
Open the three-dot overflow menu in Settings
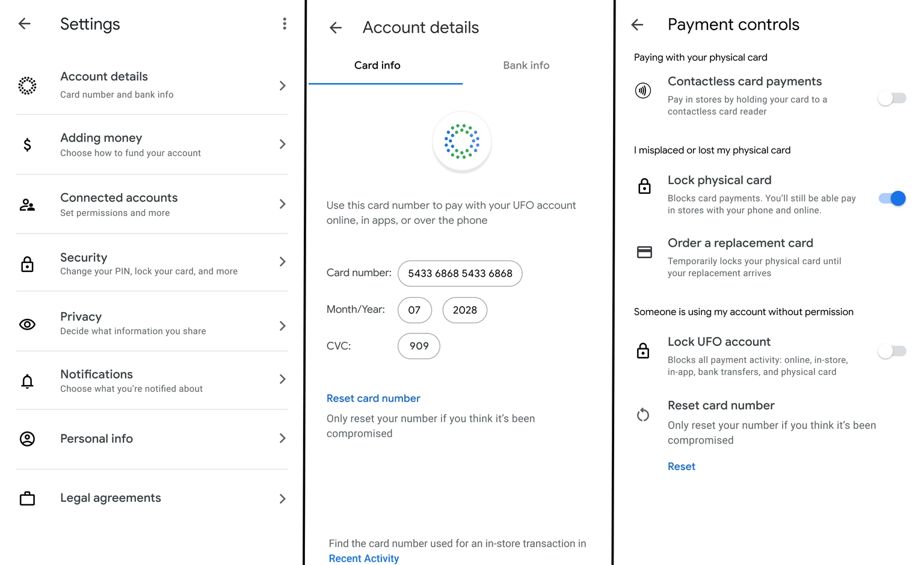point(285,24)
